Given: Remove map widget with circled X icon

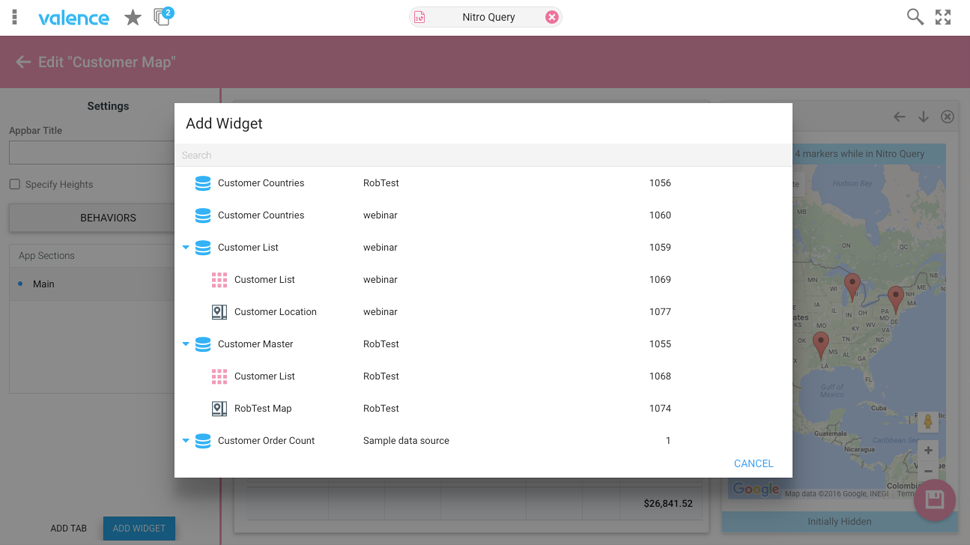Looking at the screenshot, I should click(x=947, y=117).
